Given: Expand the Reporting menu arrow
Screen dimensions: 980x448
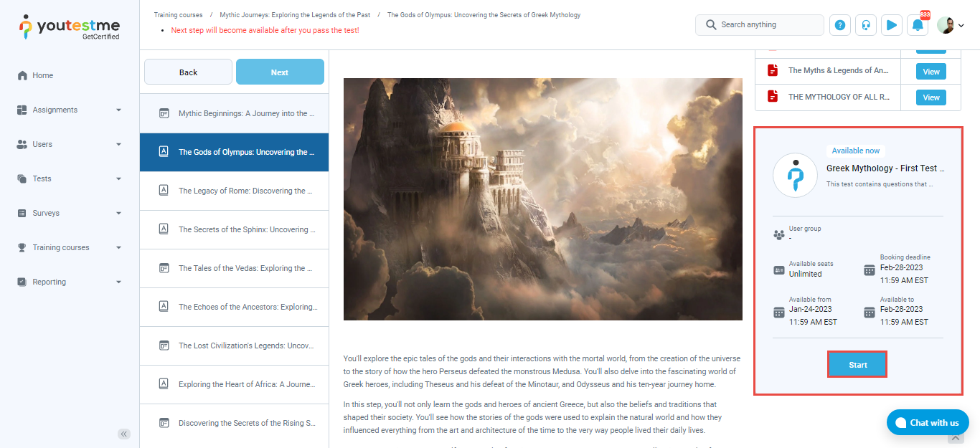Looking at the screenshot, I should pyautogui.click(x=118, y=282).
